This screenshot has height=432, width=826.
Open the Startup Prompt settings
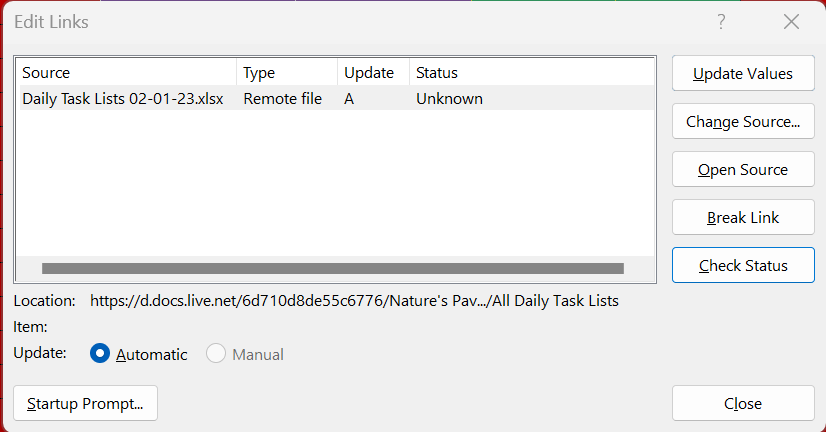pos(85,403)
